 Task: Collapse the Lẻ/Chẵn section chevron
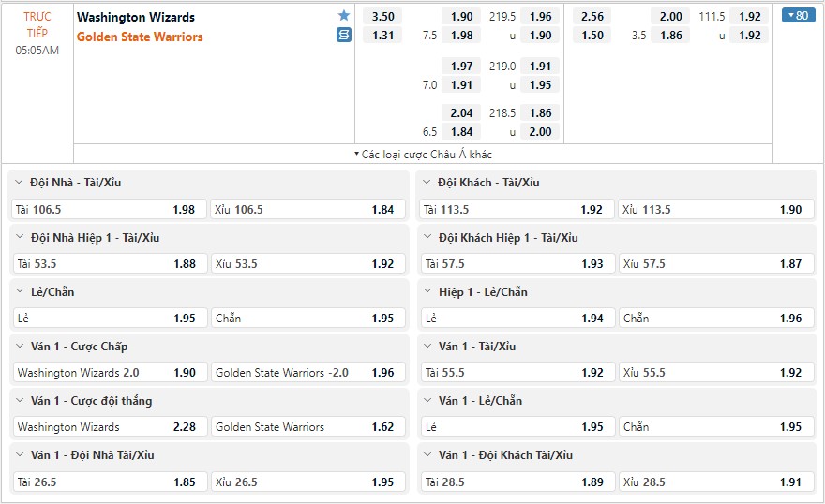pos(20,291)
